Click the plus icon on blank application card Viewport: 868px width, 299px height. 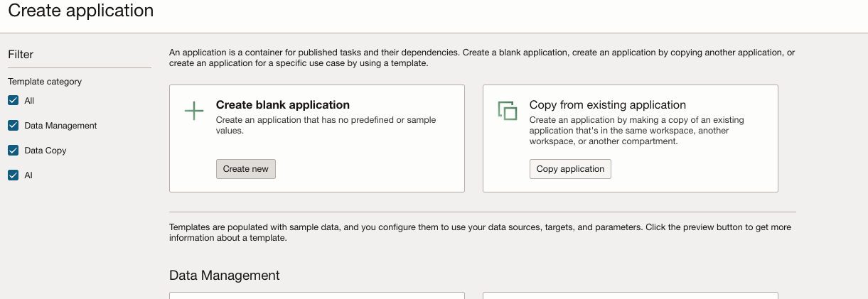[194, 111]
